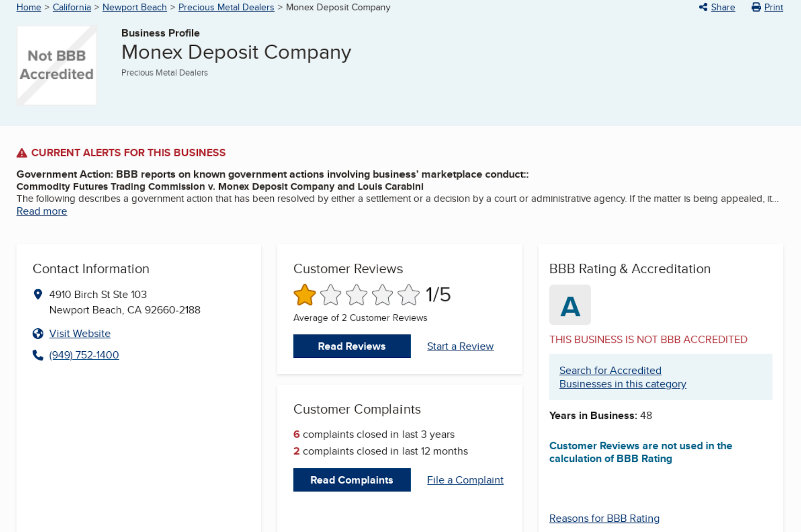Image resolution: width=801 pixels, height=532 pixels.
Task: Click the red alert warning triangle icon
Action: (x=22, y=153)
